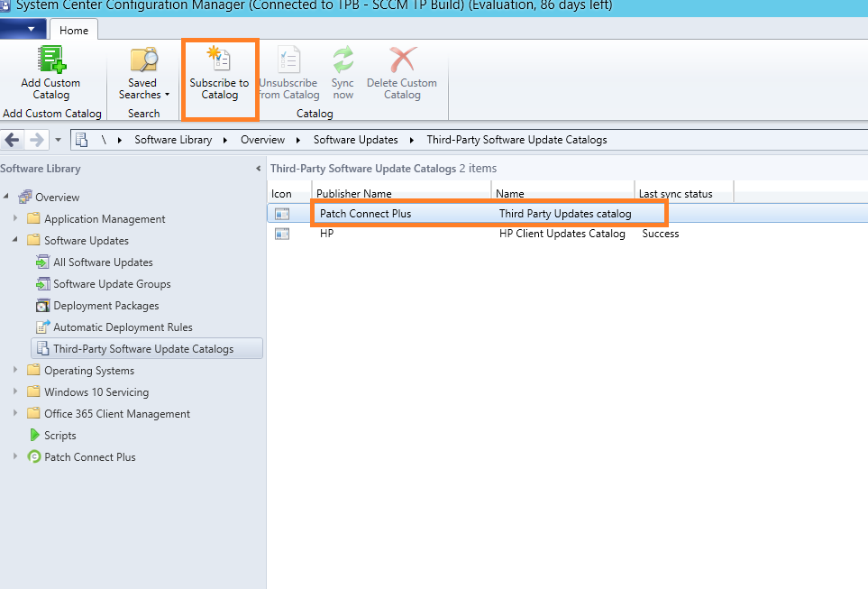Collapse the Overview tree node
868x589 pixels.
pyautogui.click(x=6, y=196)
